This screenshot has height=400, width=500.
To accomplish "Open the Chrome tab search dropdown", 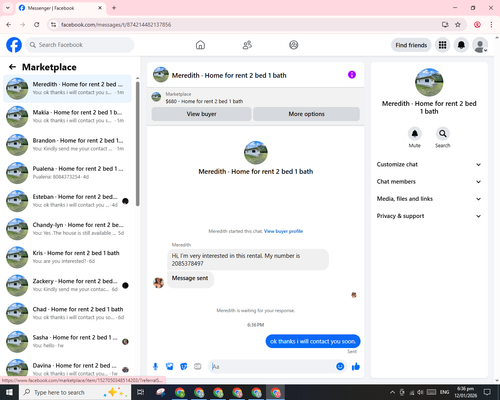I will pyautogui.click(x=8, y=8).
